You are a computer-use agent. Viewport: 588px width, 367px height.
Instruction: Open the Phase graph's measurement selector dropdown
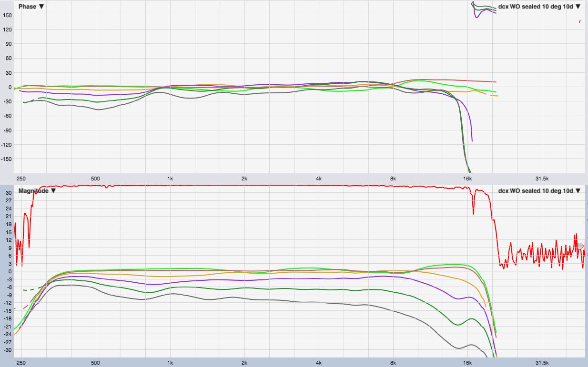click(539, 7)
